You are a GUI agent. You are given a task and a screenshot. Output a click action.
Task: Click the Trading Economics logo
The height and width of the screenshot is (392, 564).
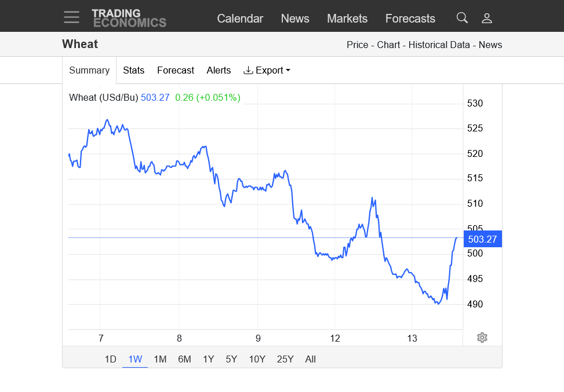(x=129, y=18)
